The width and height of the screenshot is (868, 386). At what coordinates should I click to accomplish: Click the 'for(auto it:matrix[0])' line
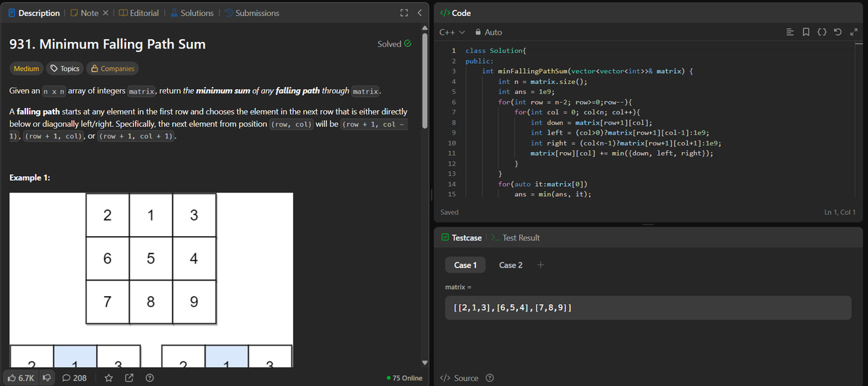(543, 184)
